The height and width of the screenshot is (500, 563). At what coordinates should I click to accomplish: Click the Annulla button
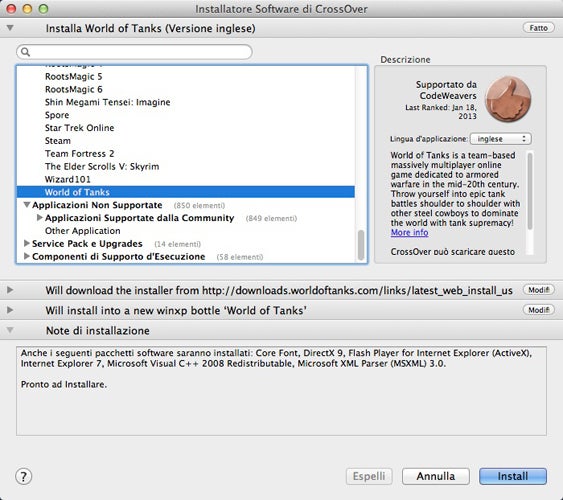(436, 476)
